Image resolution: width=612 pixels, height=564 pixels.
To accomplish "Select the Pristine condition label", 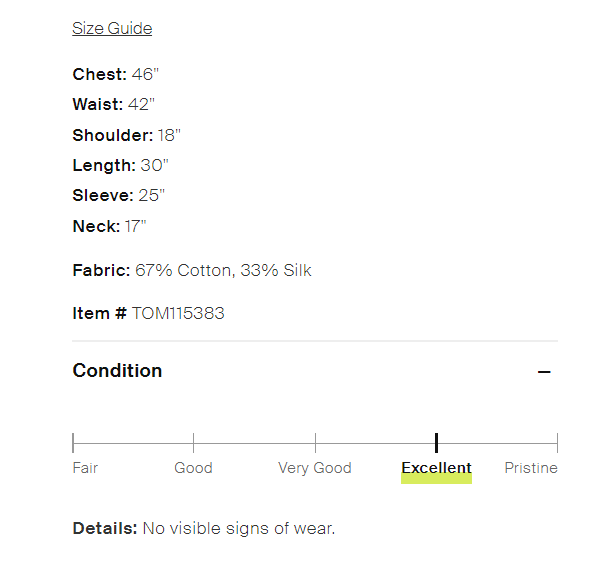I will [531, 468].
